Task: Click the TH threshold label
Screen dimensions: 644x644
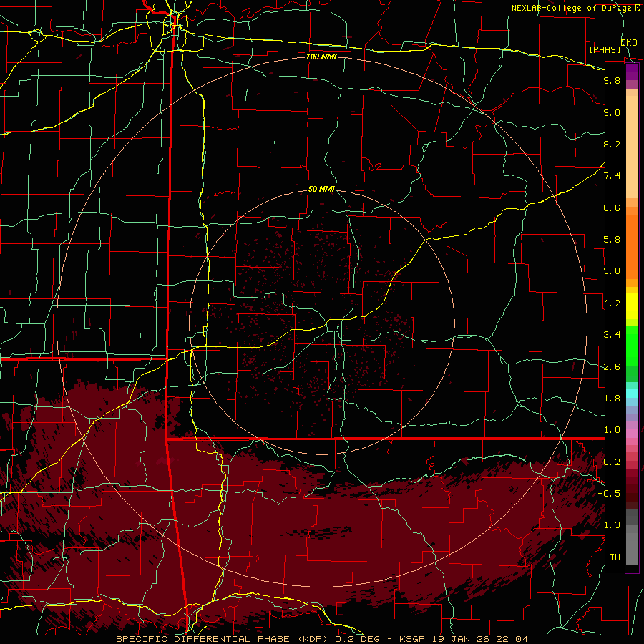Action: [615, 557]
